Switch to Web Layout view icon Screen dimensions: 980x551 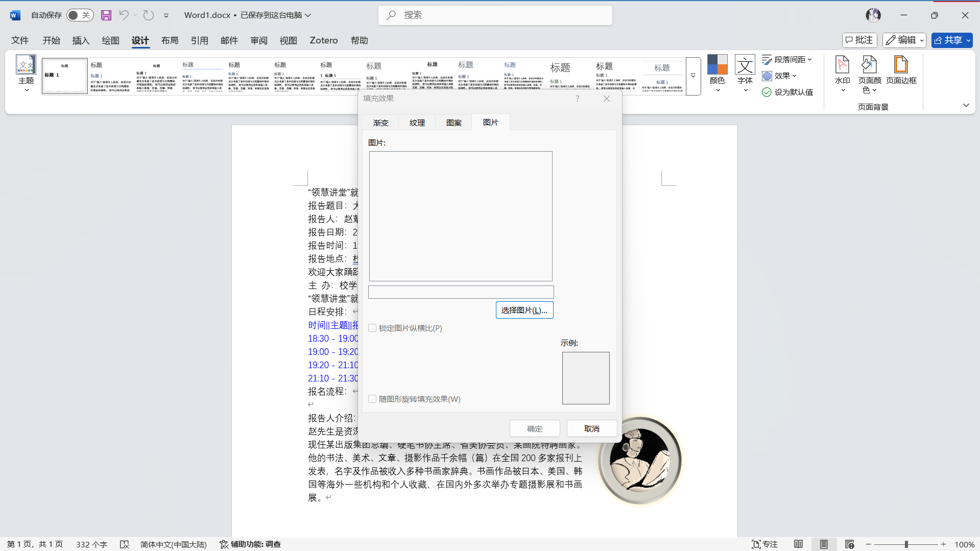(x=849, y=544)
